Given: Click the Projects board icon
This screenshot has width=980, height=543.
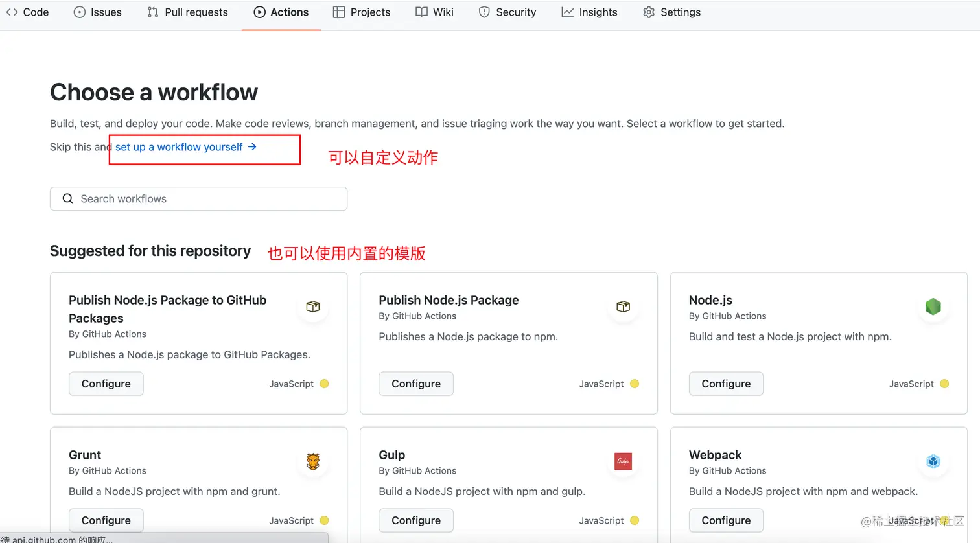Looking at the screenshot, I should [x=339, y=12].
